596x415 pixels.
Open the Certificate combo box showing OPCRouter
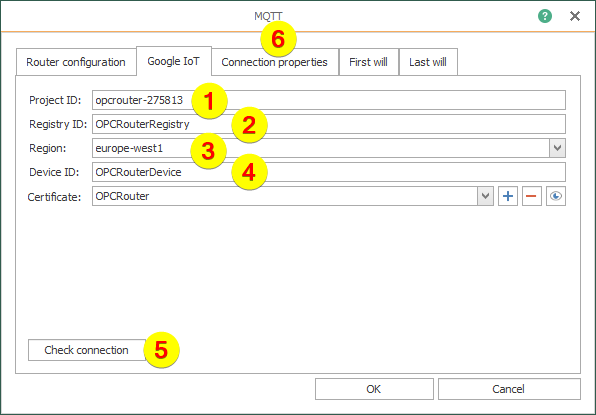coord(293,196)
